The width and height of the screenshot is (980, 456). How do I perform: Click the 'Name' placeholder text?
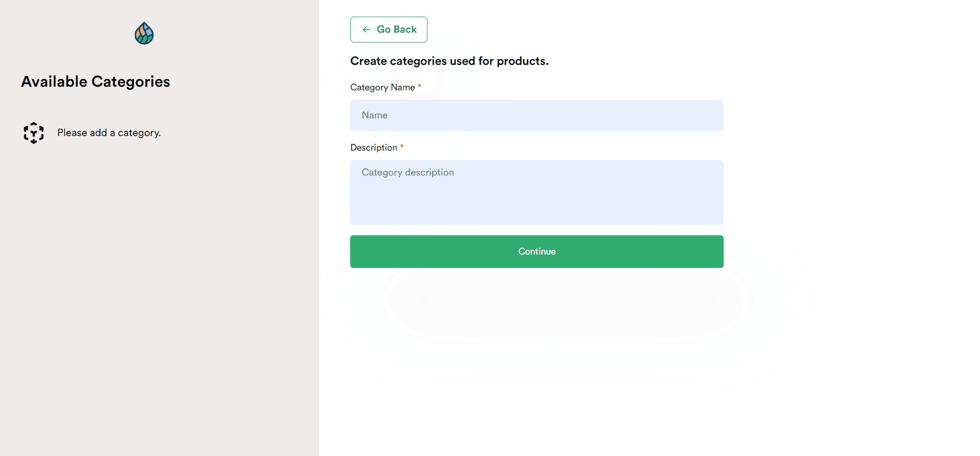point(375,115)
